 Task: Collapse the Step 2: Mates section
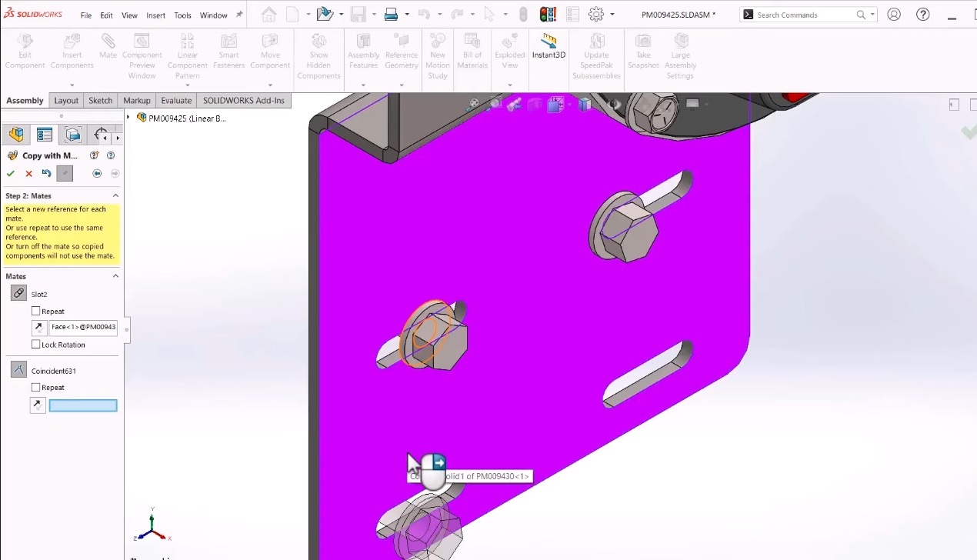point(115,195)
